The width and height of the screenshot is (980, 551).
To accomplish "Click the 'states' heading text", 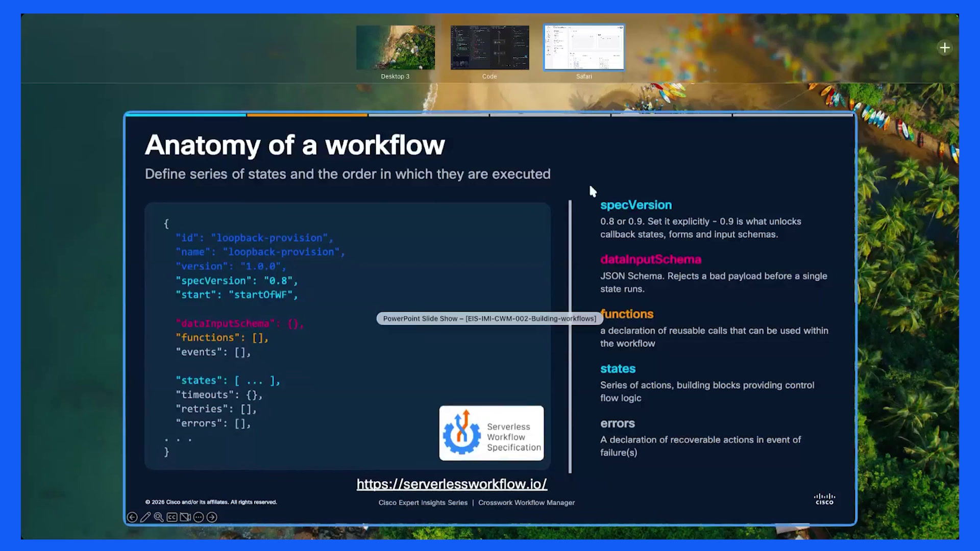I will point(618,369).
